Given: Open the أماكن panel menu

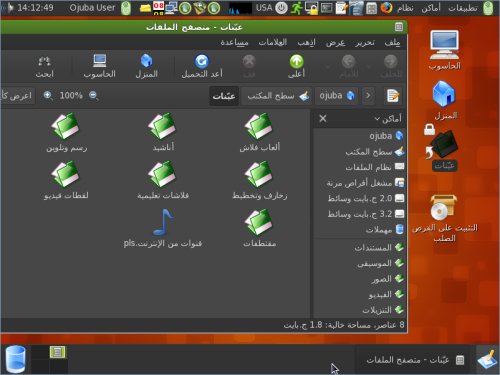Looking at the screenshot, I should (x=431, y=8).
